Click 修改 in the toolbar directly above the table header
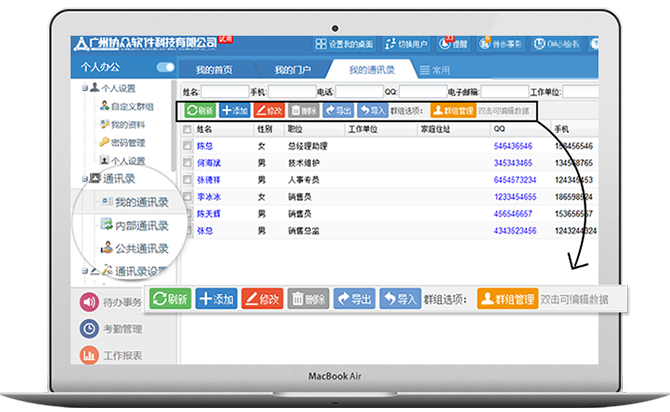This screenshot has width=670, height=412. tap(269, 110)
